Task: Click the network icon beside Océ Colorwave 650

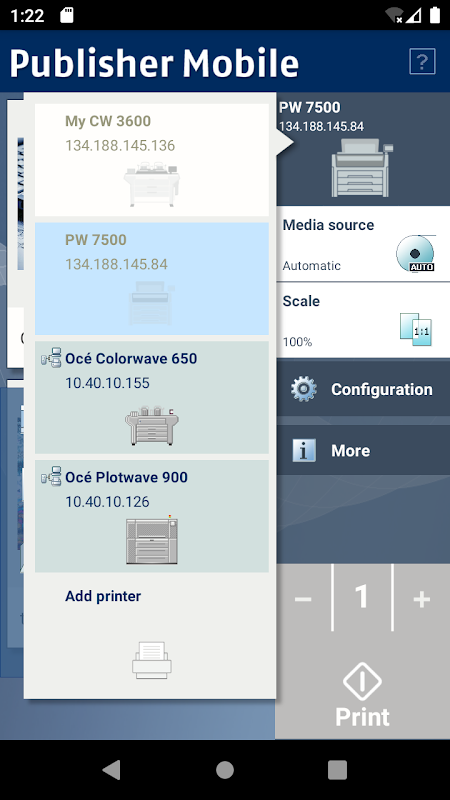Action: (x=51, y=359)
